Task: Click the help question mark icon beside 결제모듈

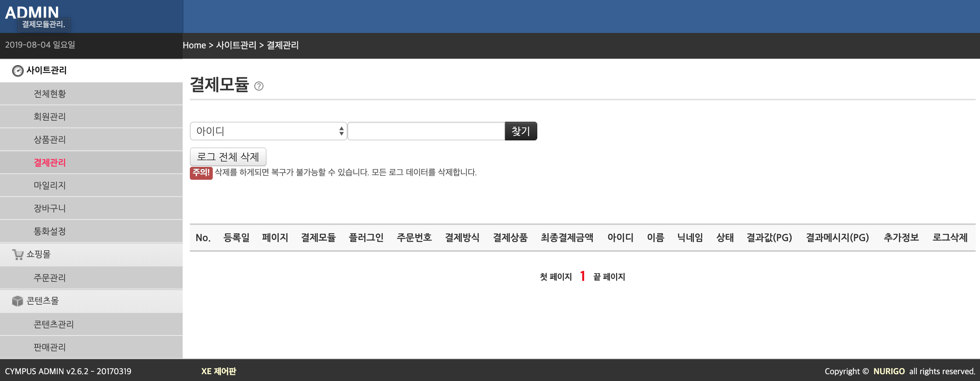Action: pyautogui.click(x=259, y=86)
